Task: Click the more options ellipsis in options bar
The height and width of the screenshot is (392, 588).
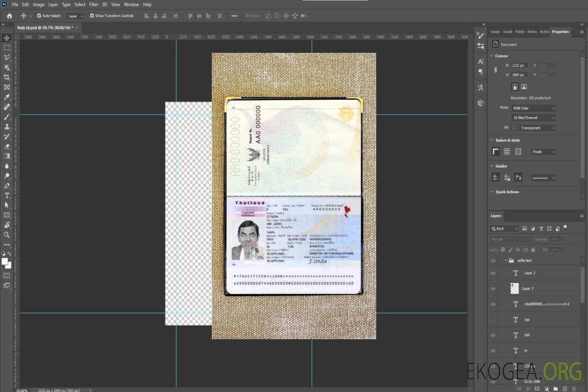Action: click(234, 16)
